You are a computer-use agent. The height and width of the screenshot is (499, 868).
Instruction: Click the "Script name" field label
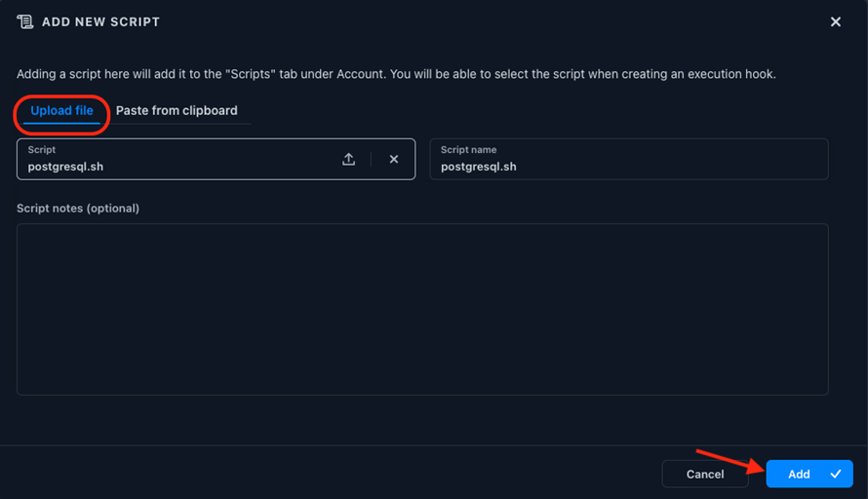(x=468, y=150)
